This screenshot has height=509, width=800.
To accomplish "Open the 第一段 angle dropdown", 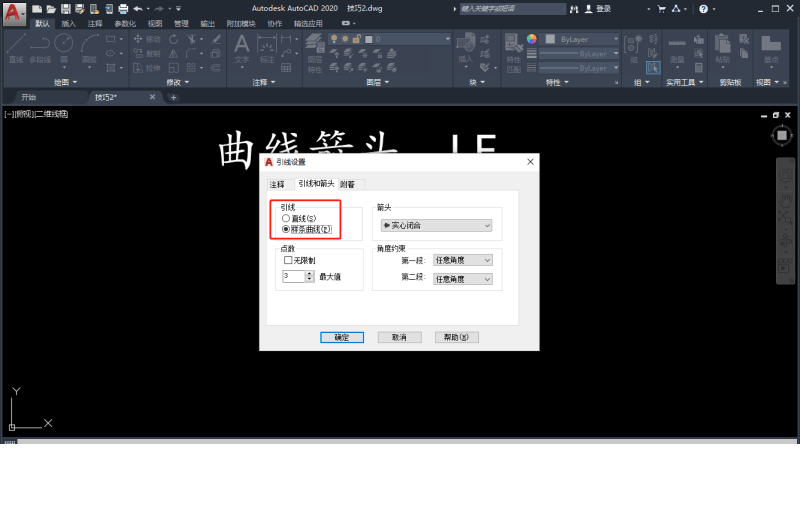I will pos(463,260).
